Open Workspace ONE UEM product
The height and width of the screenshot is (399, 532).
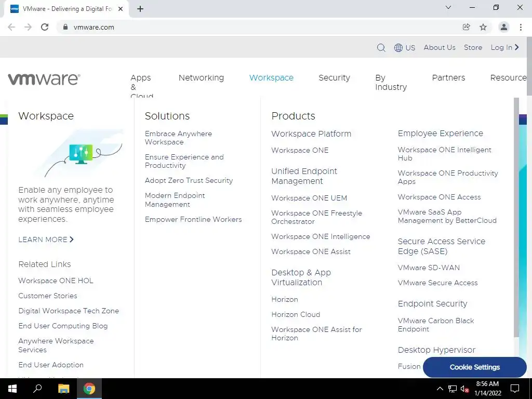(x=309, y=198)
